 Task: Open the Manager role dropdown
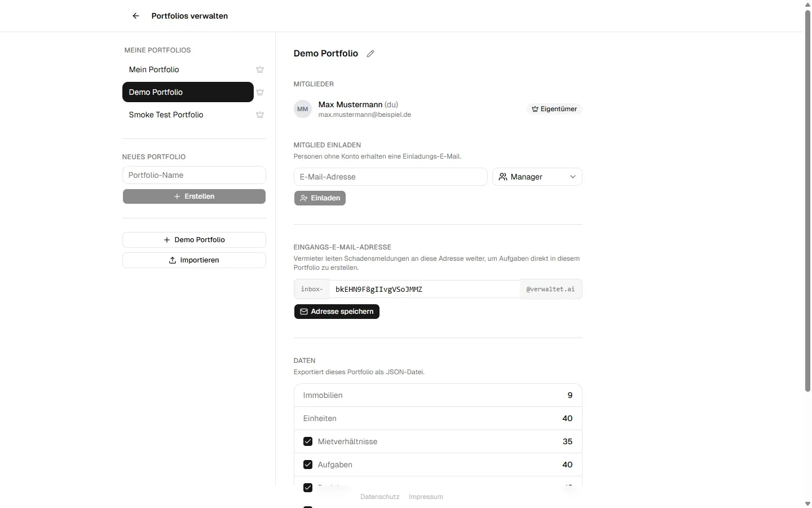point(537,177)
